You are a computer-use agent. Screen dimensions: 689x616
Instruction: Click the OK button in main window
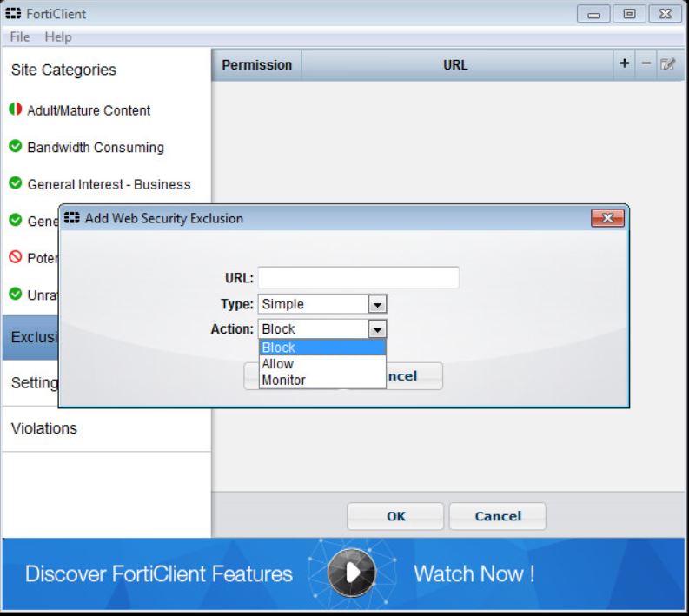pyautogui.click(x=395, y=516)
